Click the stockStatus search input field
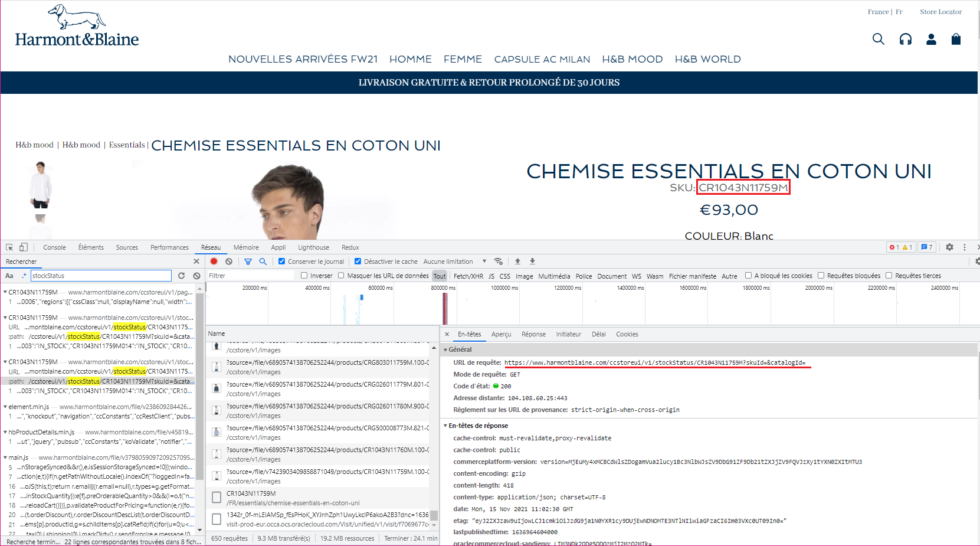980x546 pixels. click(x=101, y=276)
